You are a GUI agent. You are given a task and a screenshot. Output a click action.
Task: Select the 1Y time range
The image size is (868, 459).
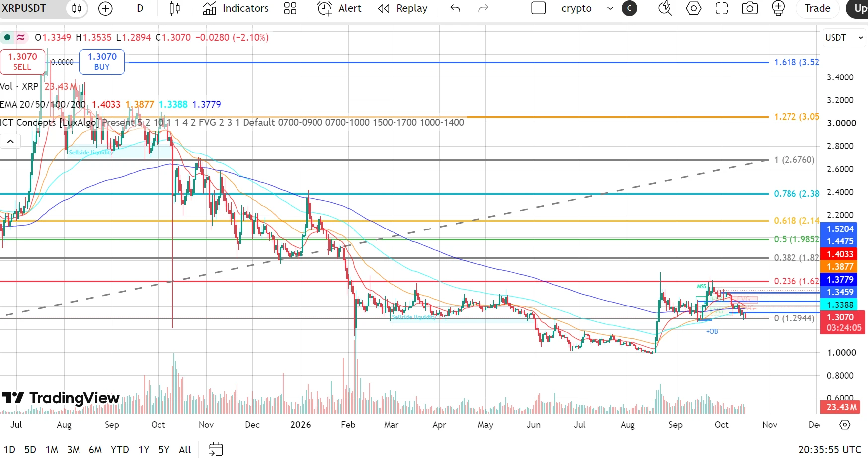tap(144, 450)
